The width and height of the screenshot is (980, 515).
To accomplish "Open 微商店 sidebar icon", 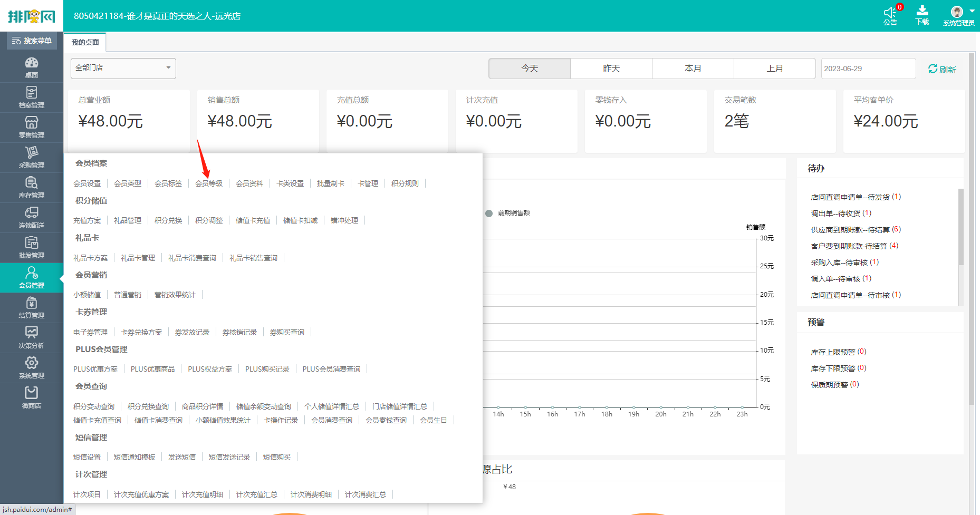I will [x=32, y=397].
